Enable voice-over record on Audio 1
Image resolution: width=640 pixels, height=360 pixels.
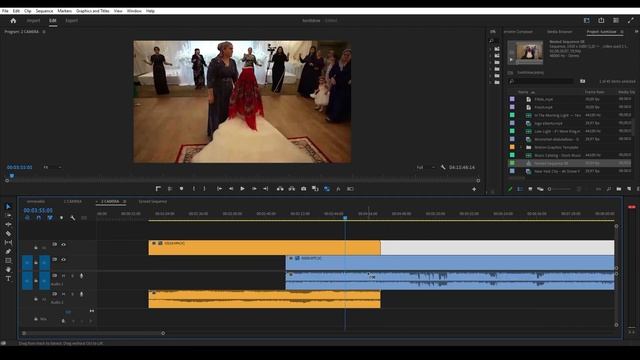click(x=82, y=276)
